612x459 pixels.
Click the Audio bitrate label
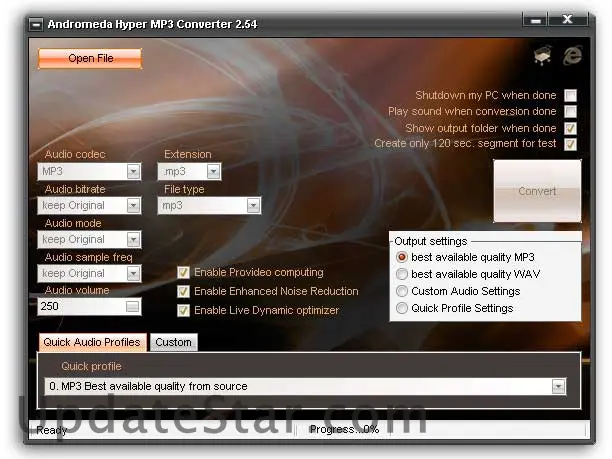point(75,189)
